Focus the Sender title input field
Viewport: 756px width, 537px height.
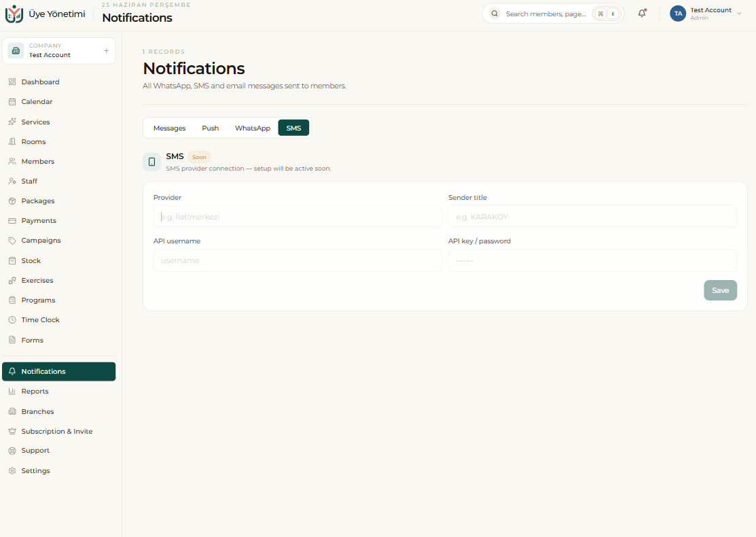coord(592,217)
